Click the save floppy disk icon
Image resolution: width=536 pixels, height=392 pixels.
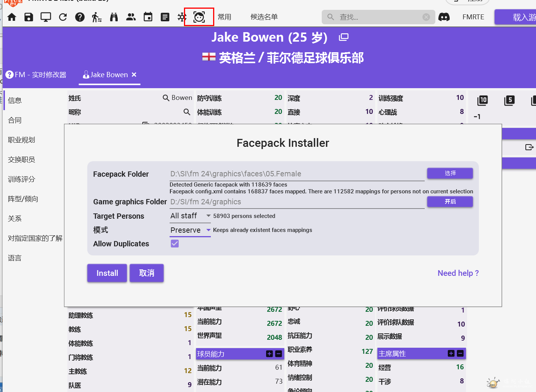29,17
